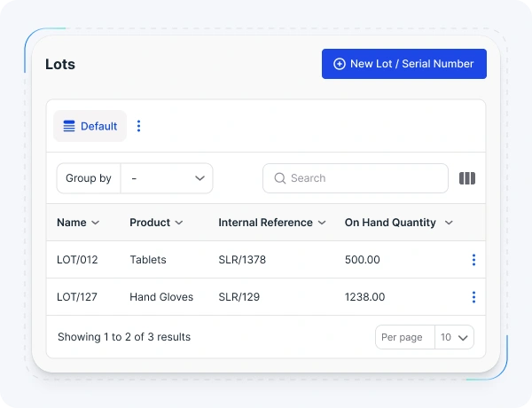Click the Hand Gloves product cell
This screenshot has width=532, height=408.
pos(161,297)
